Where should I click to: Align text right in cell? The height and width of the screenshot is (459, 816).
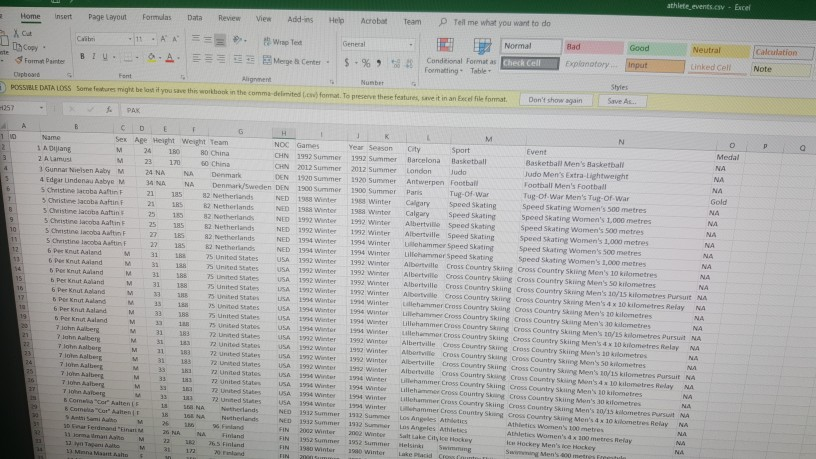coord(221,59)
